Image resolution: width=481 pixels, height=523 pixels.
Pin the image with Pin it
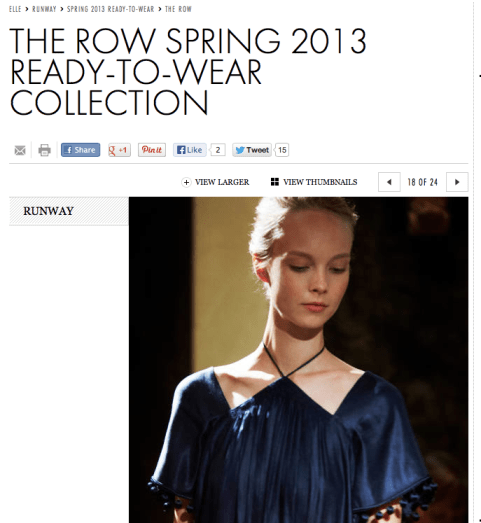pos(152,150)
